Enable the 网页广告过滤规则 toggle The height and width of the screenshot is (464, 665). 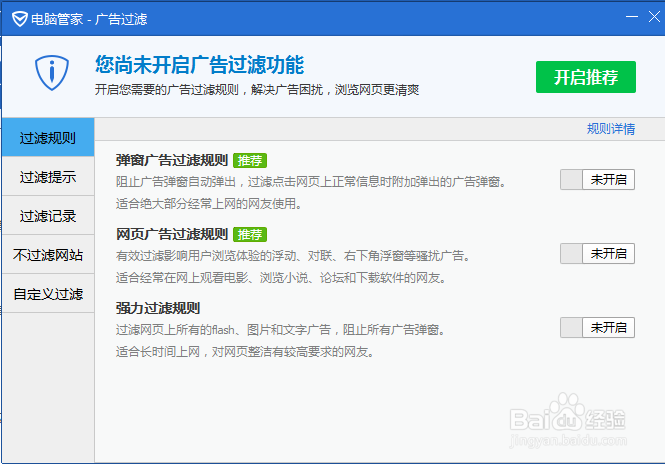point(597,253)
